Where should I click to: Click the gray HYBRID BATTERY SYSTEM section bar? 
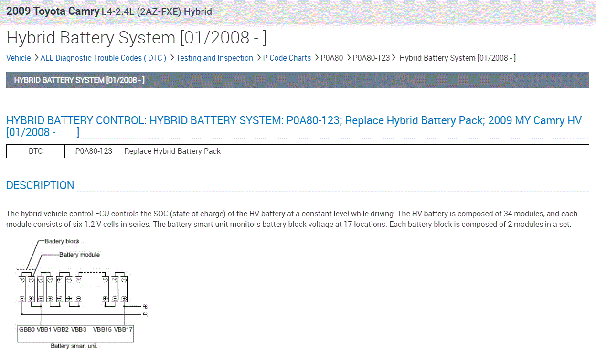tap(297, 80)
